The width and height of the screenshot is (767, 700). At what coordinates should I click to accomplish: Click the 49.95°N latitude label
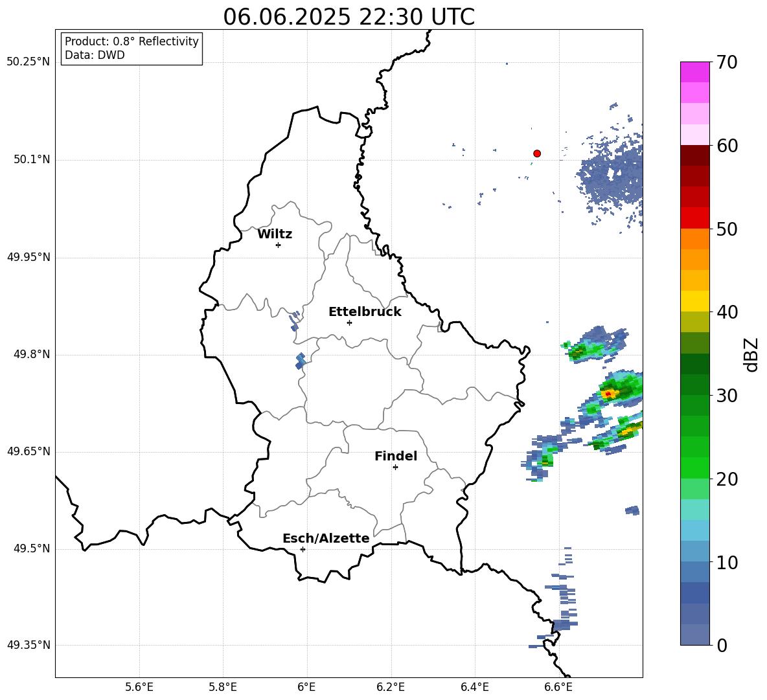(28, 257)
